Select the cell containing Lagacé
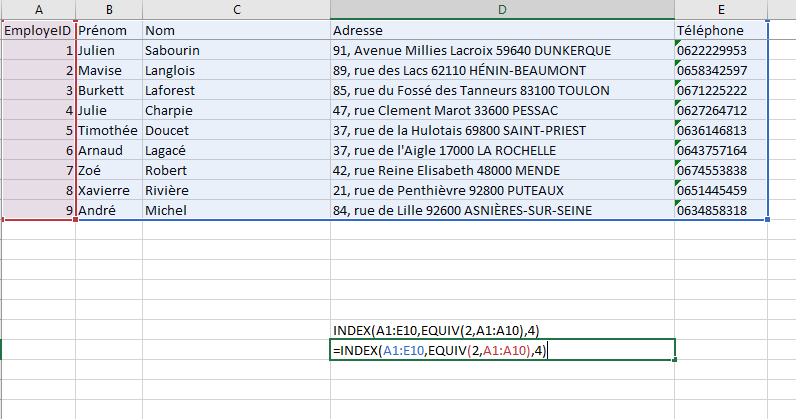 [237, 150]
